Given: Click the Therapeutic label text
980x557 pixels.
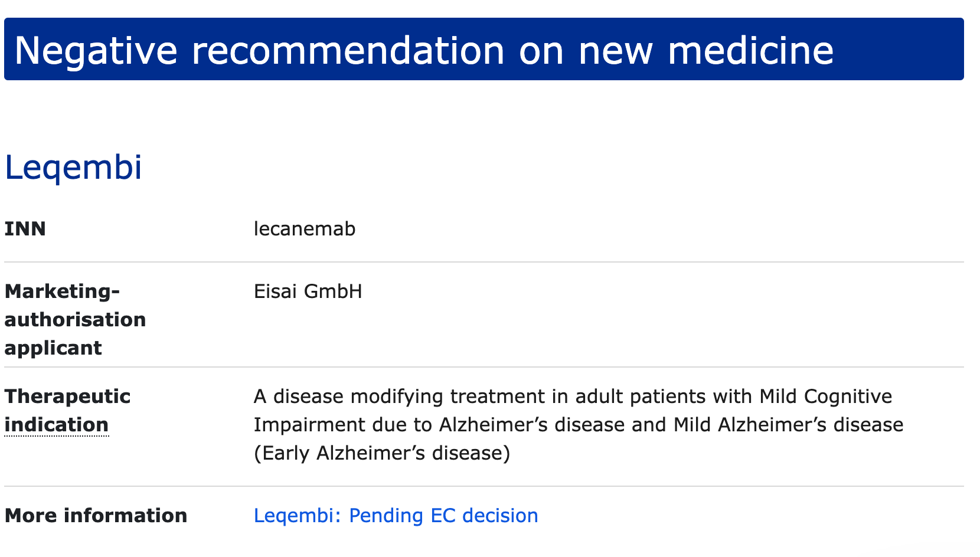Looking at the screenshot, I should tap(67, 397).
